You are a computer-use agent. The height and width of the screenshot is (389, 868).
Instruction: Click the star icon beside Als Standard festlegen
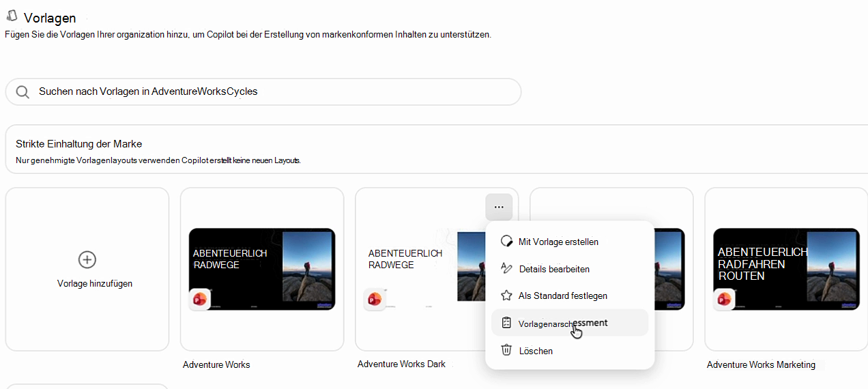click(x=506, y=296)
